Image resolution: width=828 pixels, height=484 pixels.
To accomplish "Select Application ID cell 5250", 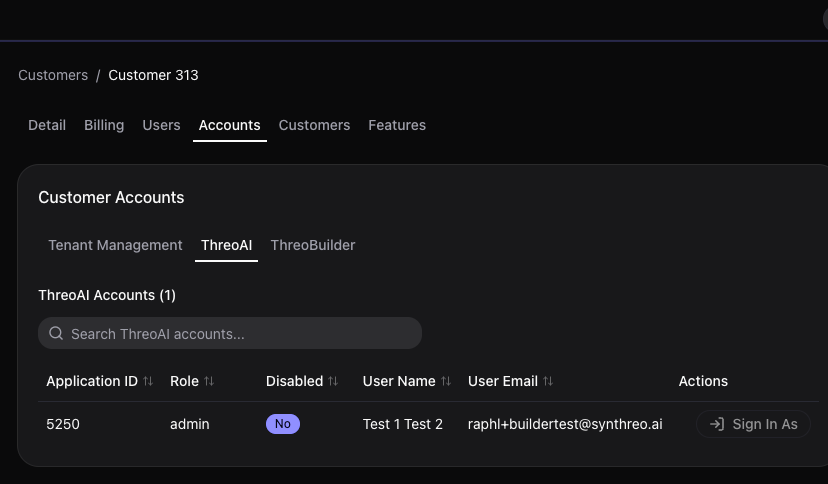I will [x=63, y=424].
